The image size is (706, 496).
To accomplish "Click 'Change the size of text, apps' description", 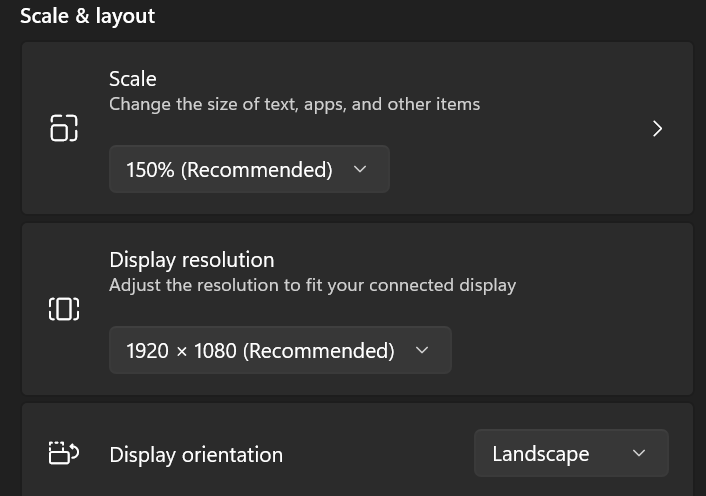I will click(294, 104).
